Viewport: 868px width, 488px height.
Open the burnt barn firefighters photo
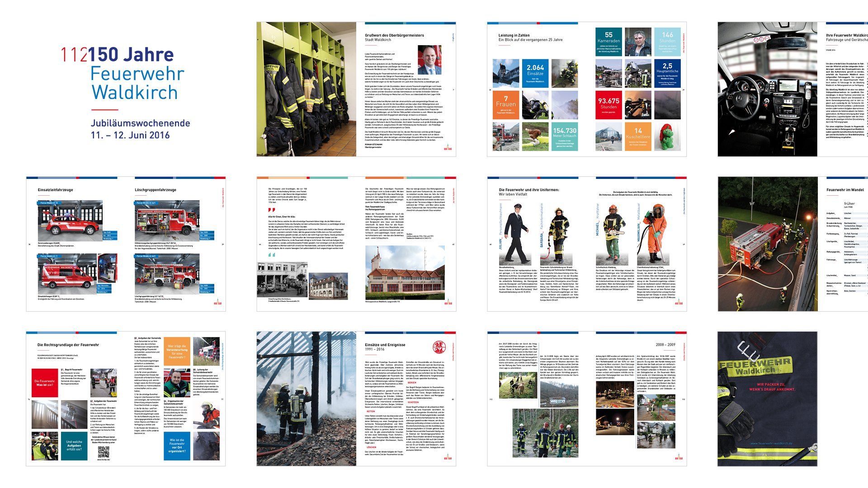[307, 399]
